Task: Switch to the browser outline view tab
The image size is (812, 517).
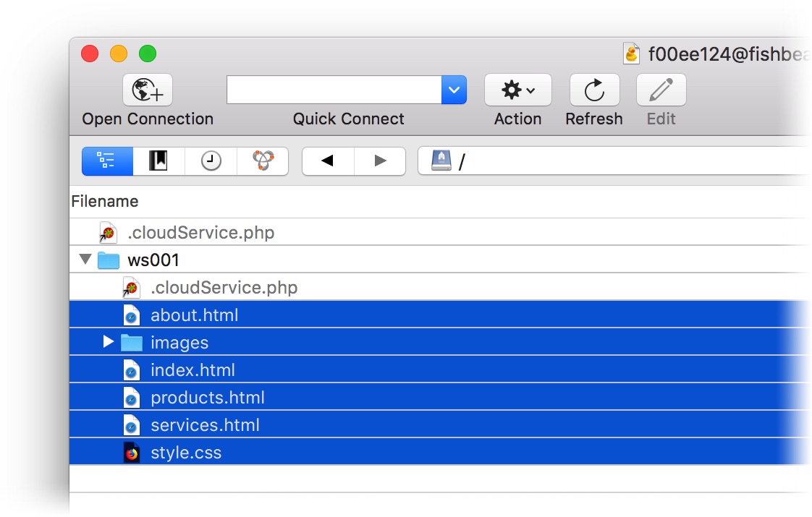Action: pos(107,161)
